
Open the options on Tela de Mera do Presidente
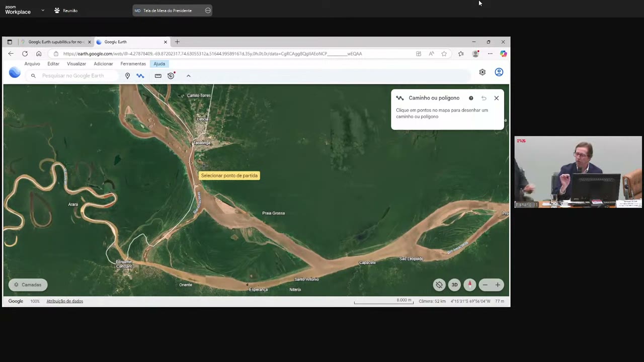tap(208, 11)
